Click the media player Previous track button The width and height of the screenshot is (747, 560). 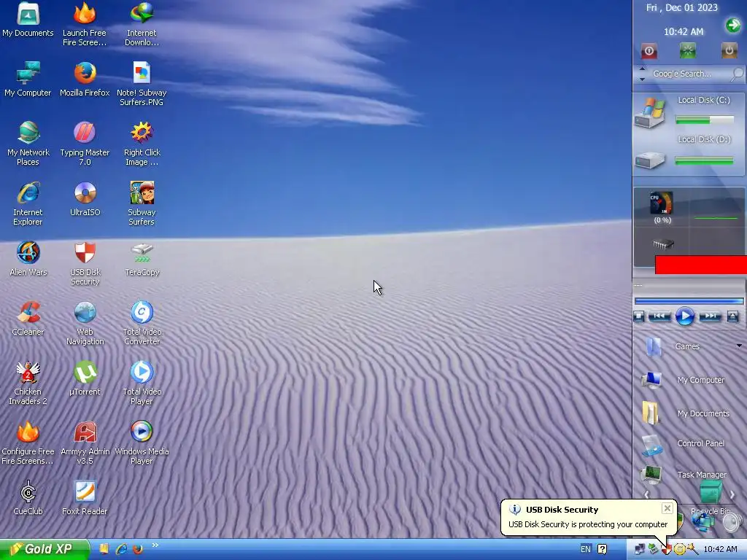coord(659,316)
